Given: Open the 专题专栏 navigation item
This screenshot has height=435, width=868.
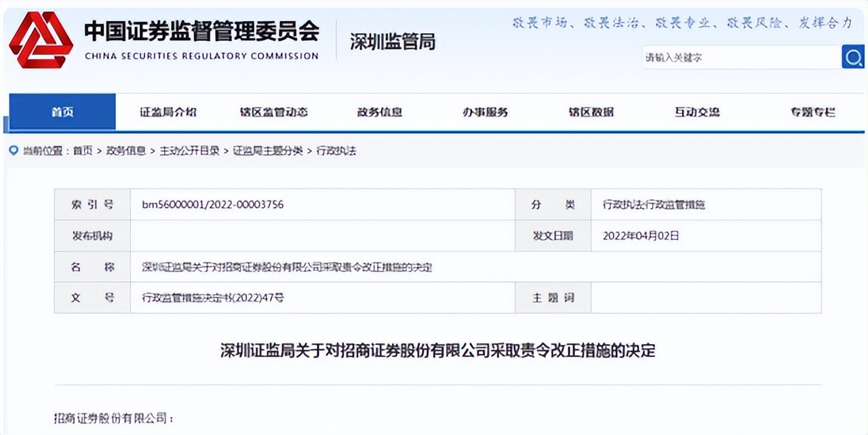Looking at the screenshot, I should coord(813,112).
